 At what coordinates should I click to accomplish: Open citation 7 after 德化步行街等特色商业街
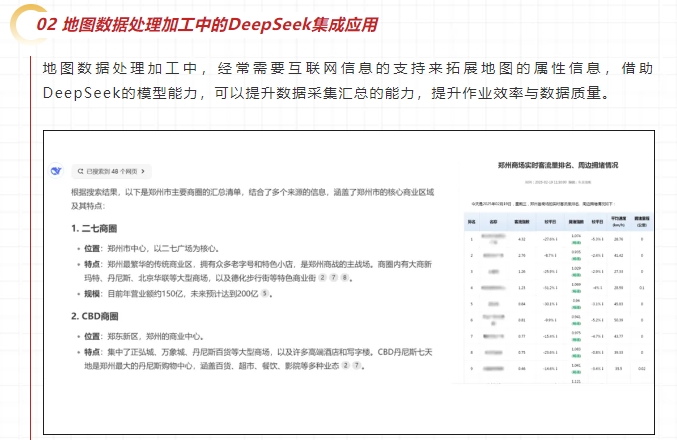coord(333,278)
